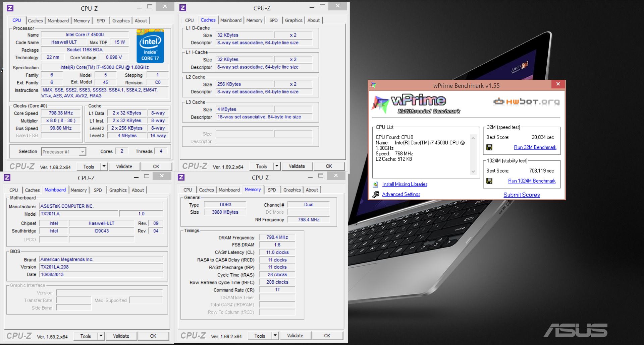The height and width of the screenshot is (345, 644).
Task: Select the CPU tab in Mainboard window
Action: [14, 190]
